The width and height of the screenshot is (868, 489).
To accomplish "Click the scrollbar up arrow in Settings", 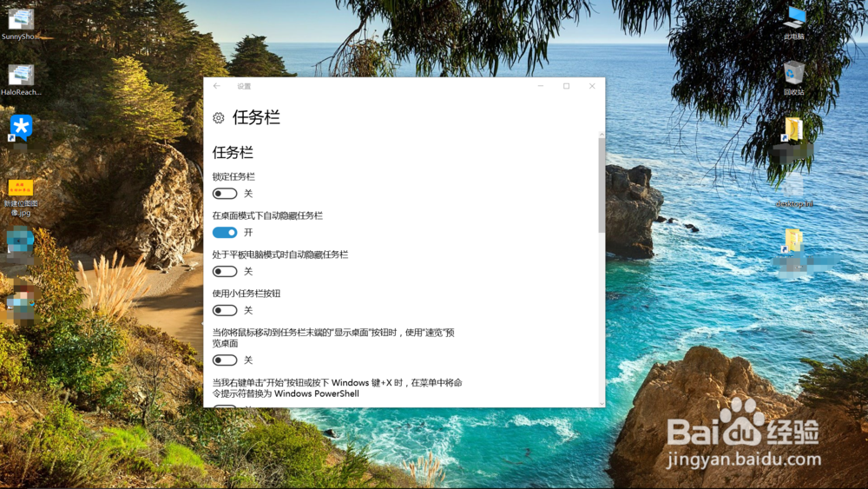I will pyautogui.click(x=602, y=135).
